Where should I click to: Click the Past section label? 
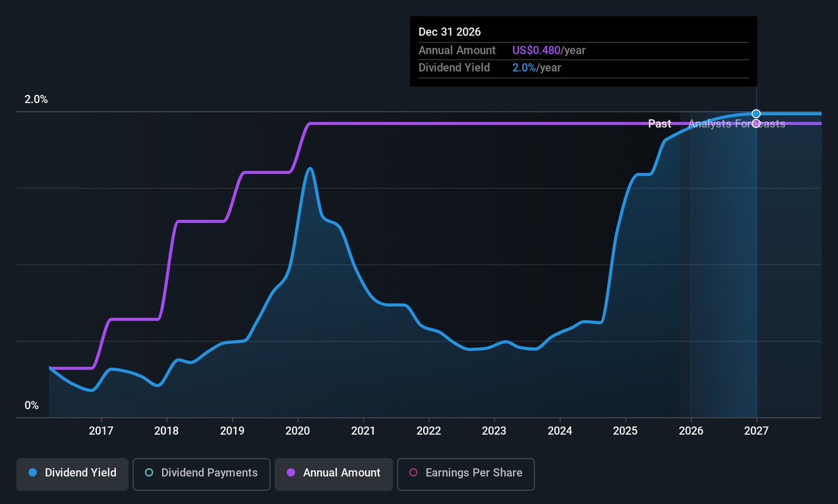coord(659,123)
